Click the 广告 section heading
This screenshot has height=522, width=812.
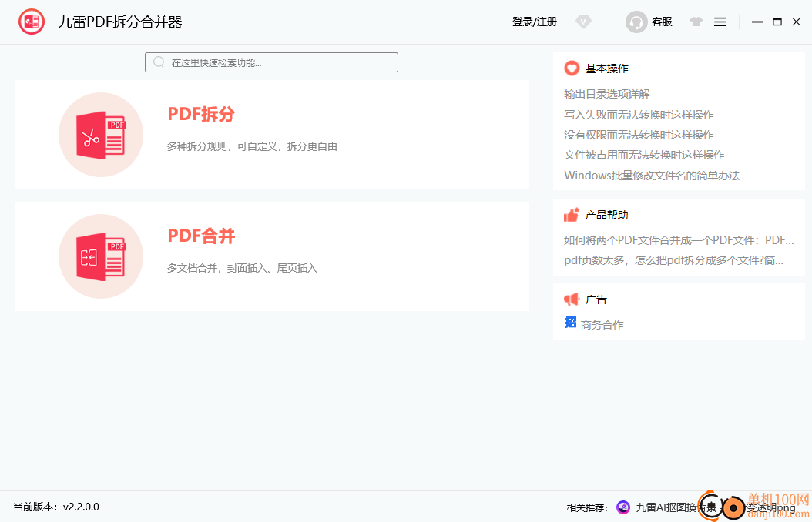tap(596, 299)
